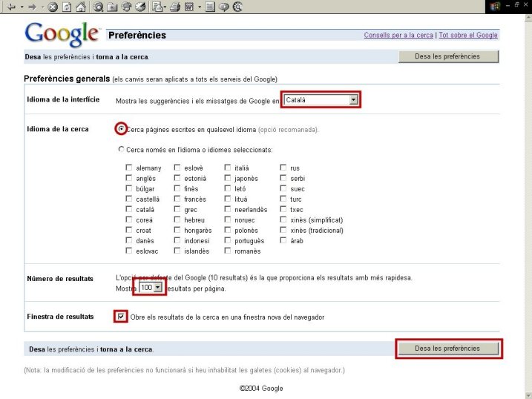Tick the xinès (simplificat) checkbox
The height and width of the screenshot is (399, 532).
(283, 220)
